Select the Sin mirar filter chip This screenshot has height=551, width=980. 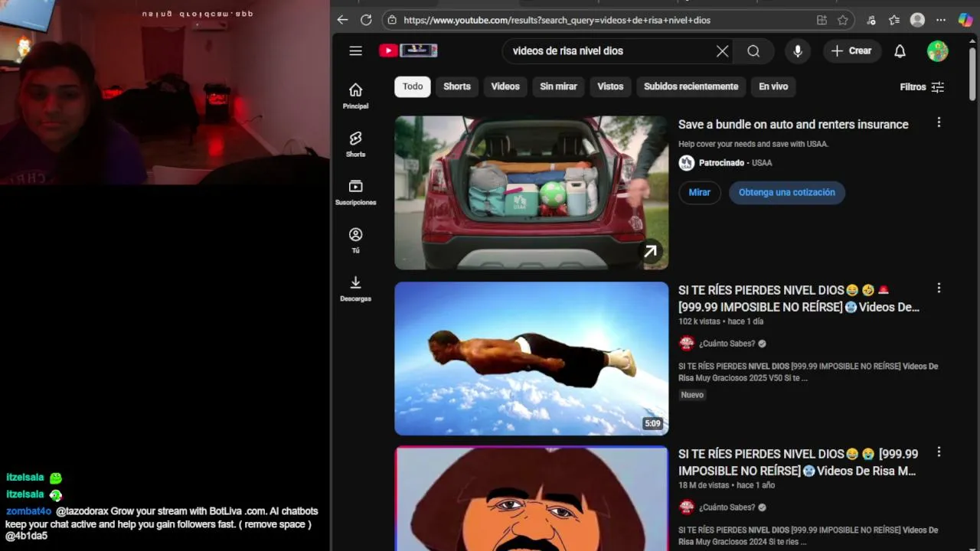558,86
